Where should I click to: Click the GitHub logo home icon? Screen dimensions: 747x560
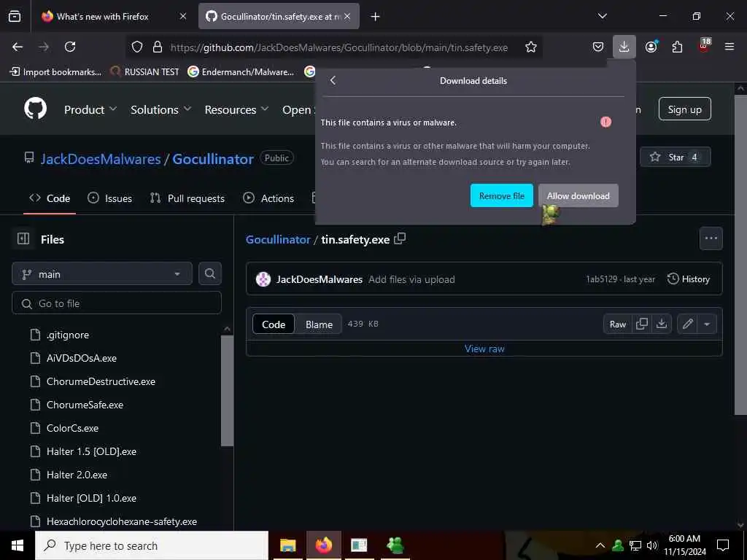point(36,109)
